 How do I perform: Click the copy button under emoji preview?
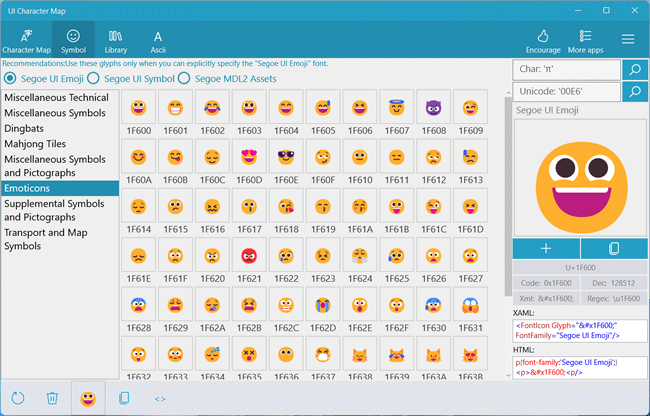[612, 248]
